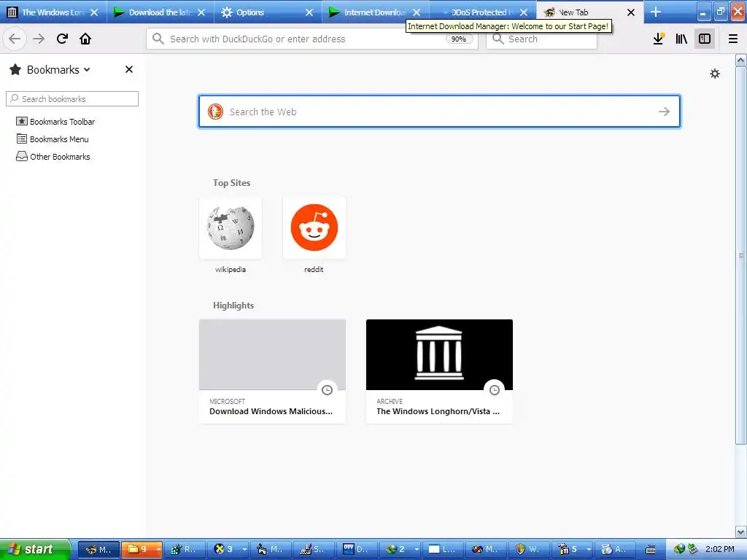Viewport: 747px width, 560px height.
Task: Click the Highlights section heading
Action: coord(233,306)
